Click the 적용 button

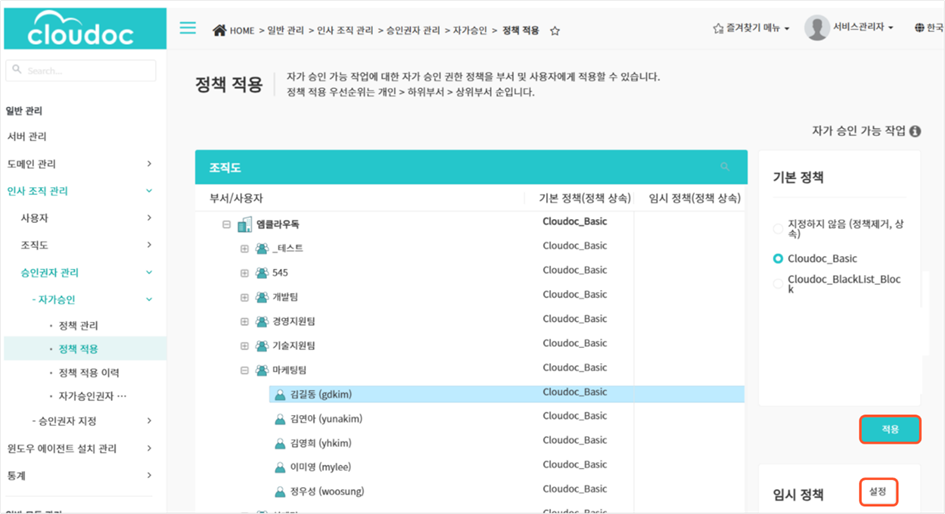point(889,429)
